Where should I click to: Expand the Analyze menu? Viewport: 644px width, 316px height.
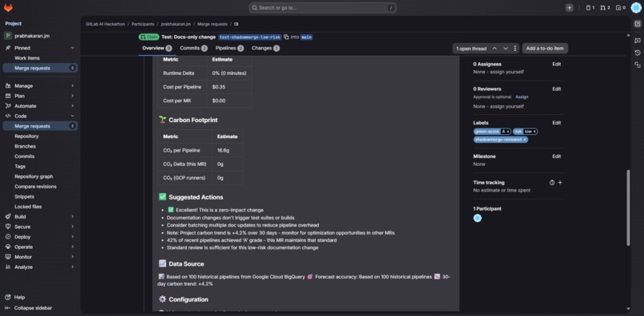pyautogui.click(x=39, y=267)
